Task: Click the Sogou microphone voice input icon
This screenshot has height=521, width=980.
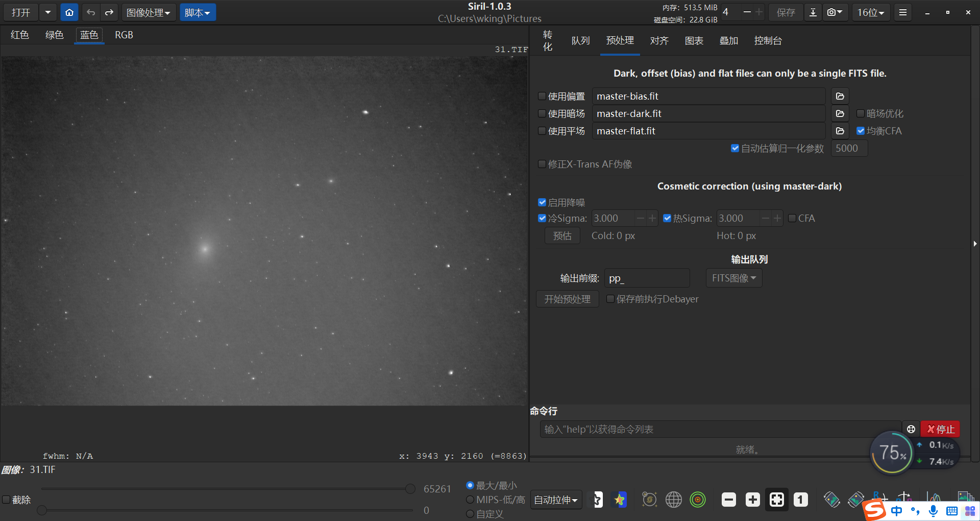Action: coord(934,511)
